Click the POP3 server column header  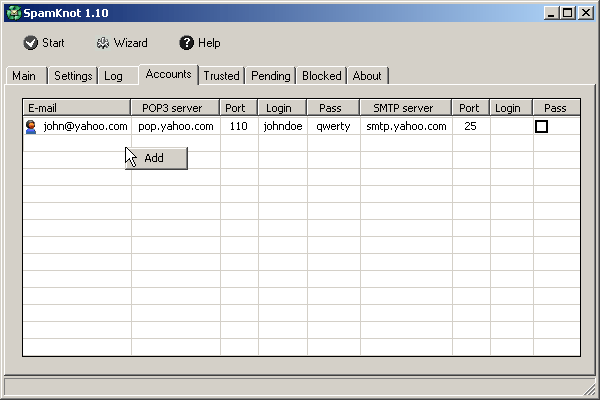(175, 108)
